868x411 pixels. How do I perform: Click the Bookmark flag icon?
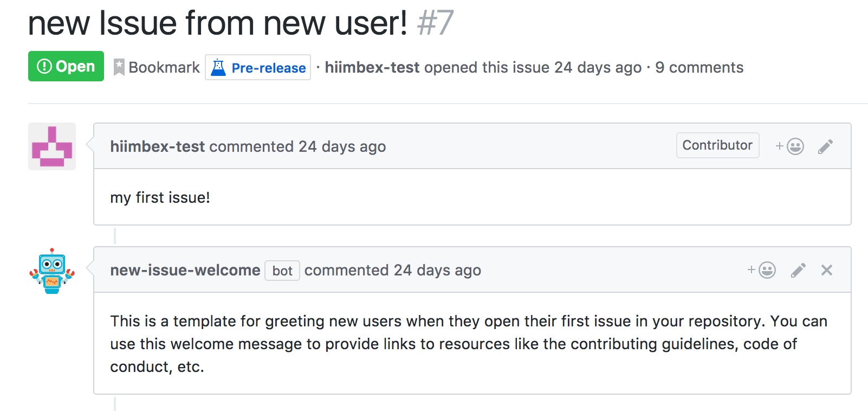tap(119, 67)
